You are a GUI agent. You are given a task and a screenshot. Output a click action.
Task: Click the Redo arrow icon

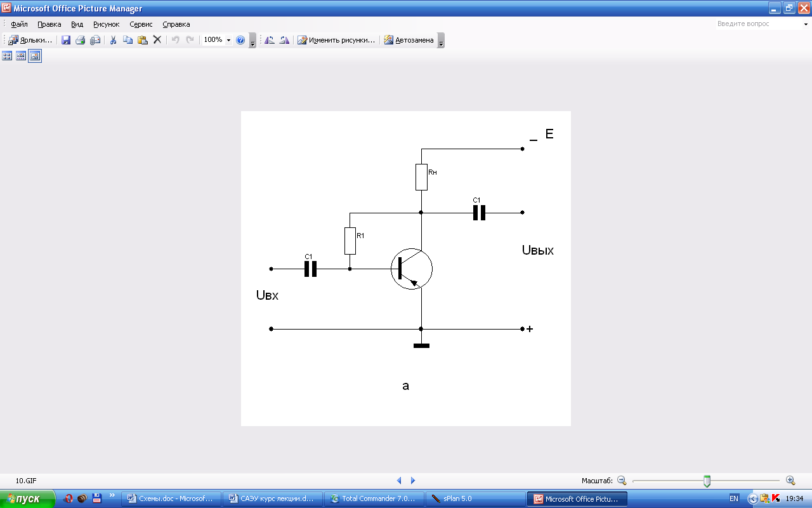(190, 40)
